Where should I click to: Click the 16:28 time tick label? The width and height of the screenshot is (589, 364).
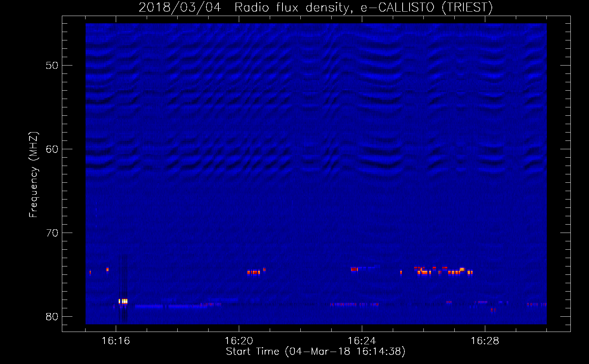tap(485, 341)
